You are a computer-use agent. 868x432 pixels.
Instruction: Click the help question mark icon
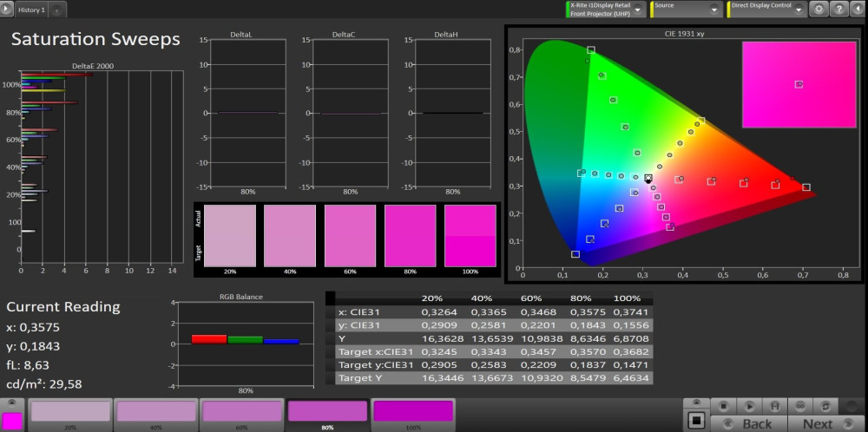click(x=838, y=9)
